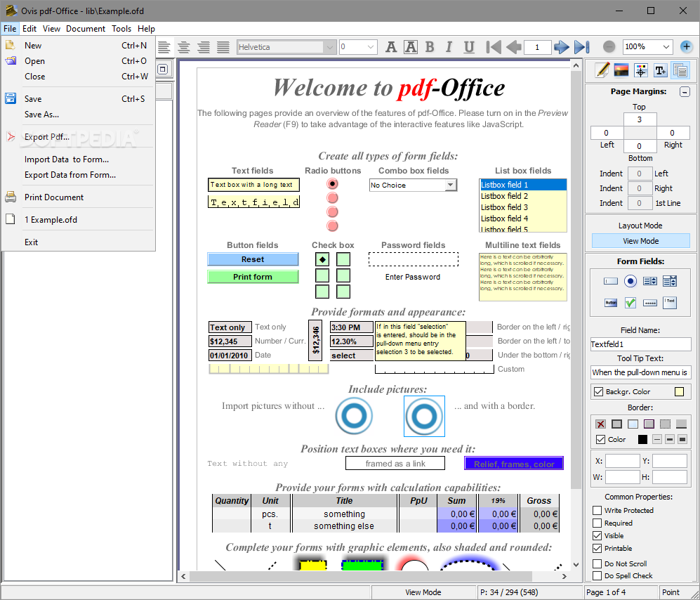Add a multiline text form field

coord(670,302)
